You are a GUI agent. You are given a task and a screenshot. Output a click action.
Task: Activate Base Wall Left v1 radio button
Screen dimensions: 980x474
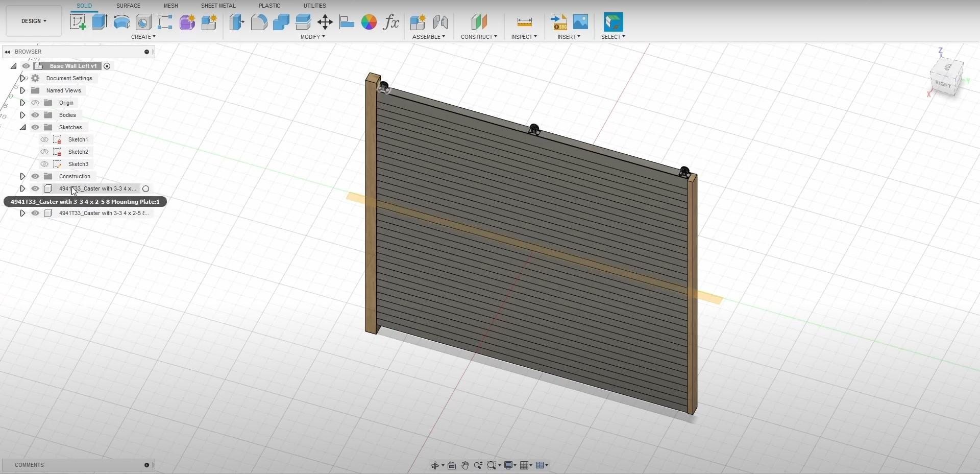point(107,66)
